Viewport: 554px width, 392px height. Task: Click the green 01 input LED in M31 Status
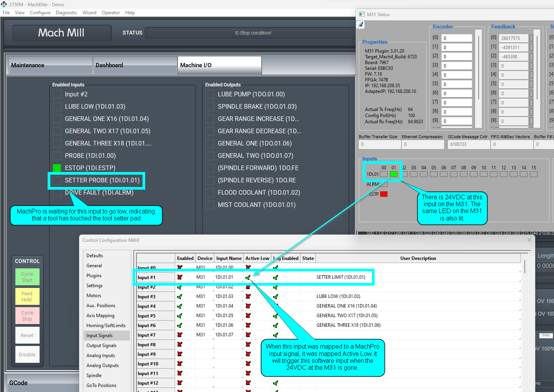[x=394, y=174]
